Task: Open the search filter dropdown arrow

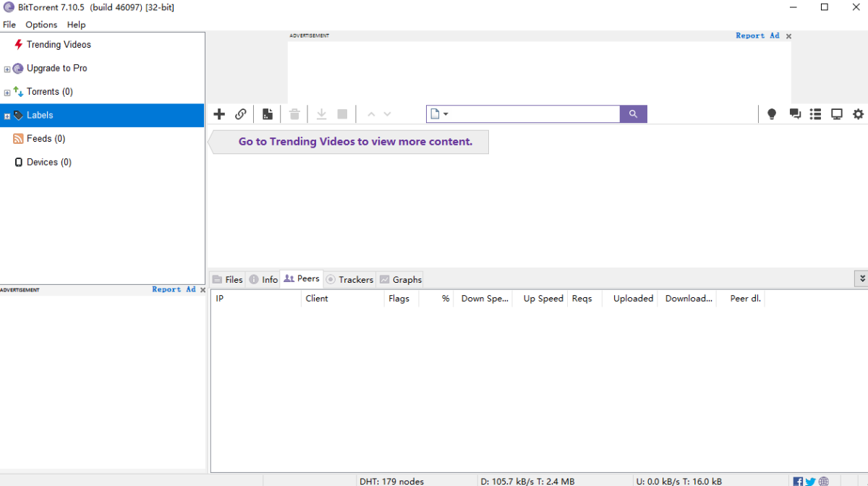Action: coord(444,114)
